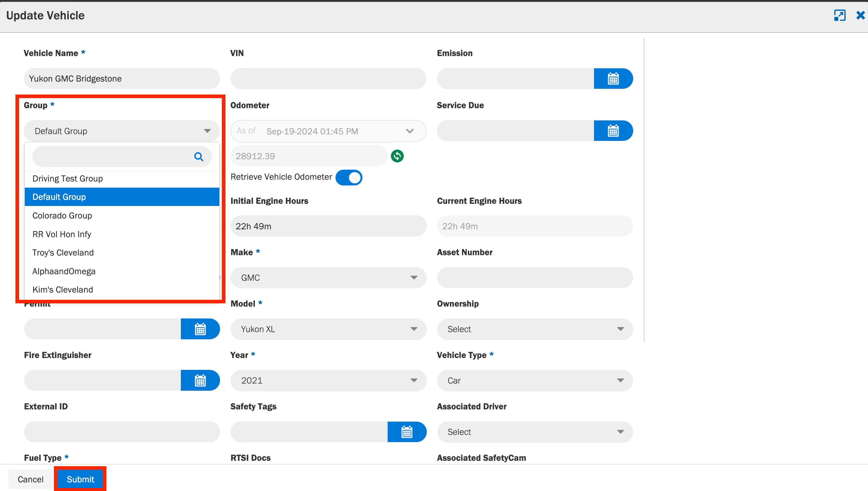Open the Safety Tags calendar picker
The image size is (868, 491).
(x=407, y=432)
